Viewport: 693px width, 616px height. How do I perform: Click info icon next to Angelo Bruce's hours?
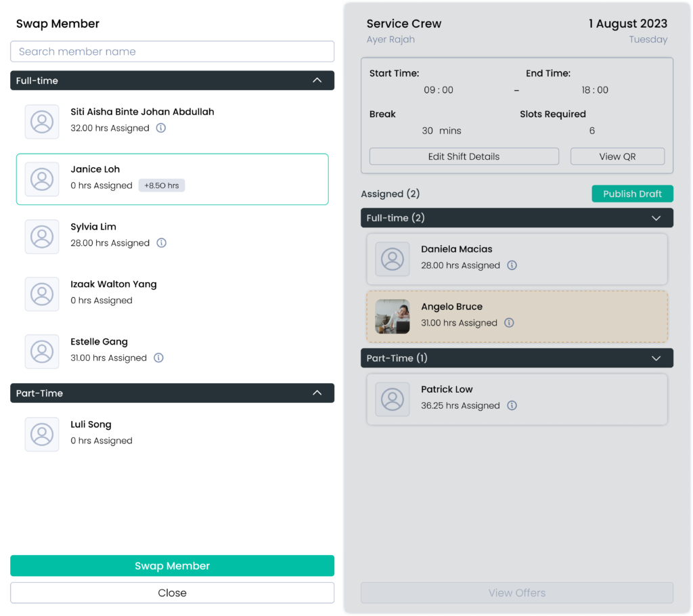[509, 323]
